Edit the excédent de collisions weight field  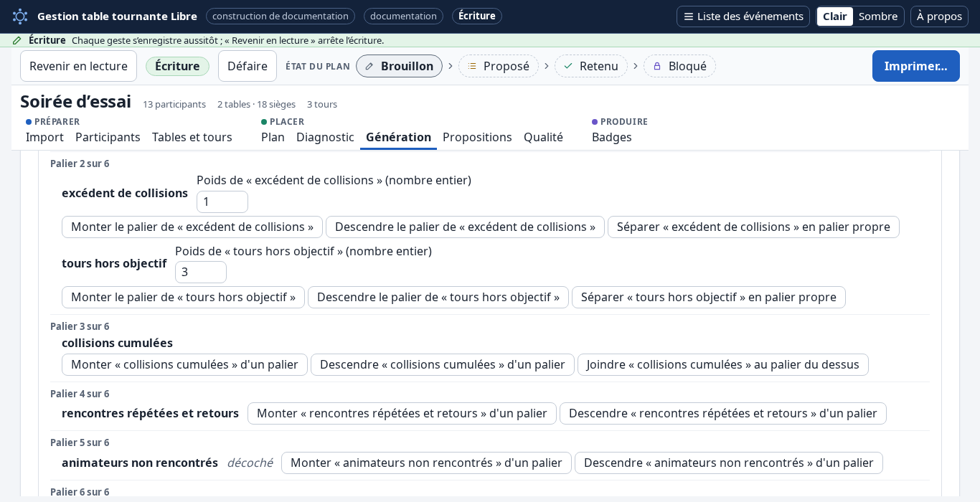click(x=222, y=202)
